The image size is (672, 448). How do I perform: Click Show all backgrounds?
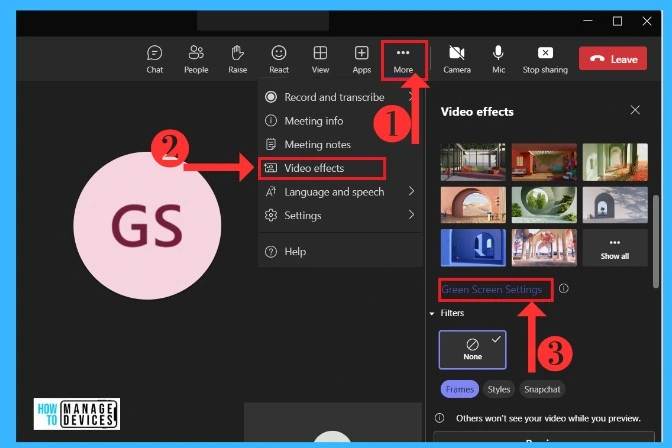615,248
